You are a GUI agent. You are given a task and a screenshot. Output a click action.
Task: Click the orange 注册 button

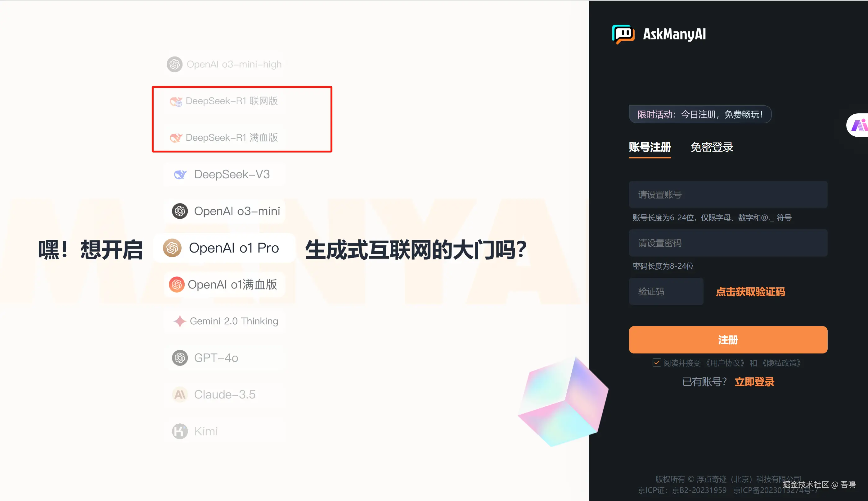click(x=728, y=339)
